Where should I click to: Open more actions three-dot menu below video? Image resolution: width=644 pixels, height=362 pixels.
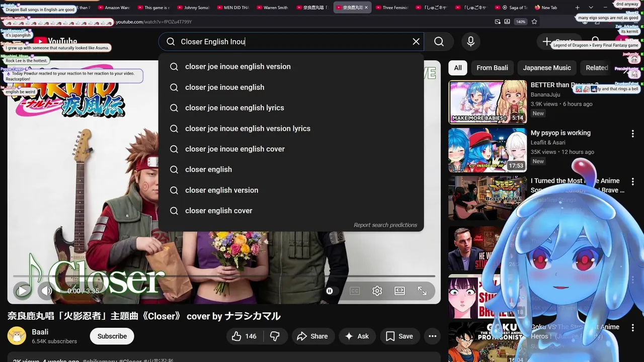[x=432, y=336]
